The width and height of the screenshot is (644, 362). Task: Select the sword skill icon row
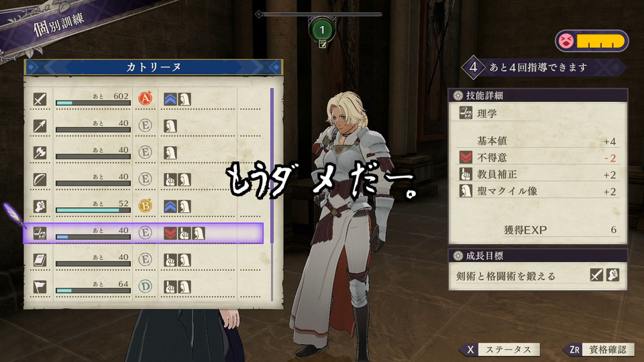145,99
